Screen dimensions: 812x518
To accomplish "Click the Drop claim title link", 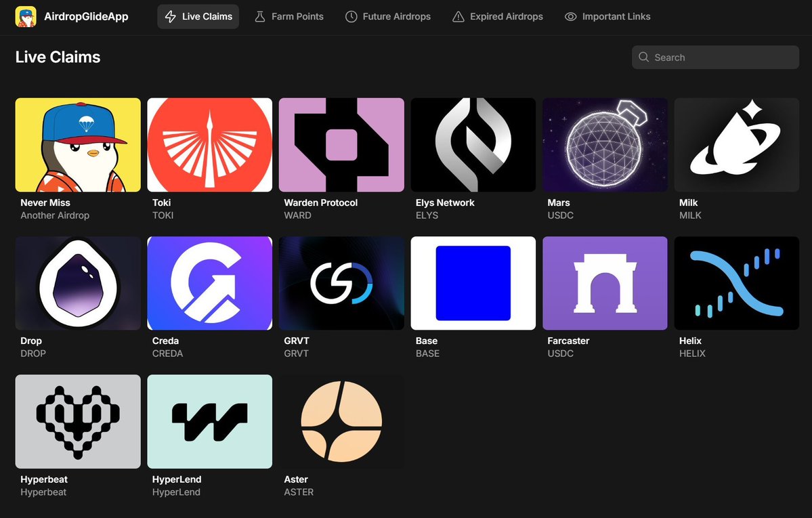I will (31, 341).
